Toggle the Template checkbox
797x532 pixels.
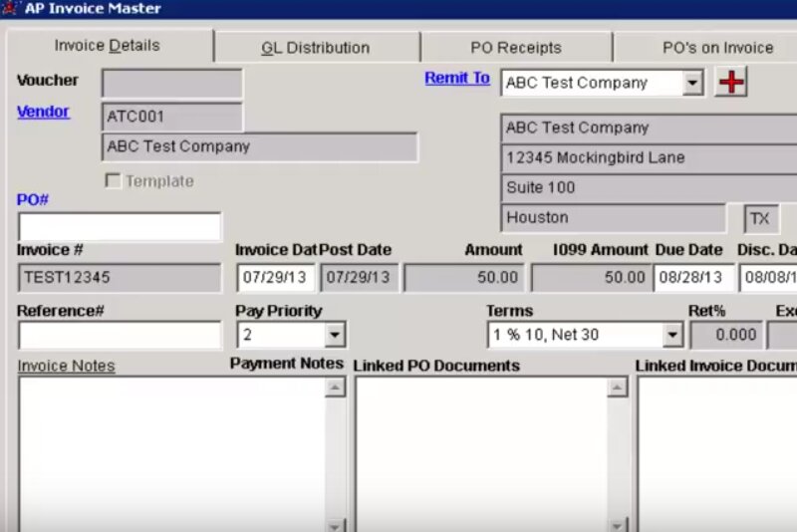coord(114,181)
